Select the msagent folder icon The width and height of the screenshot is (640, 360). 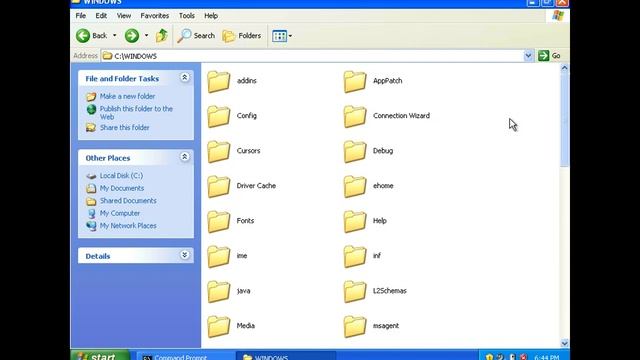[x=355, y=327]
